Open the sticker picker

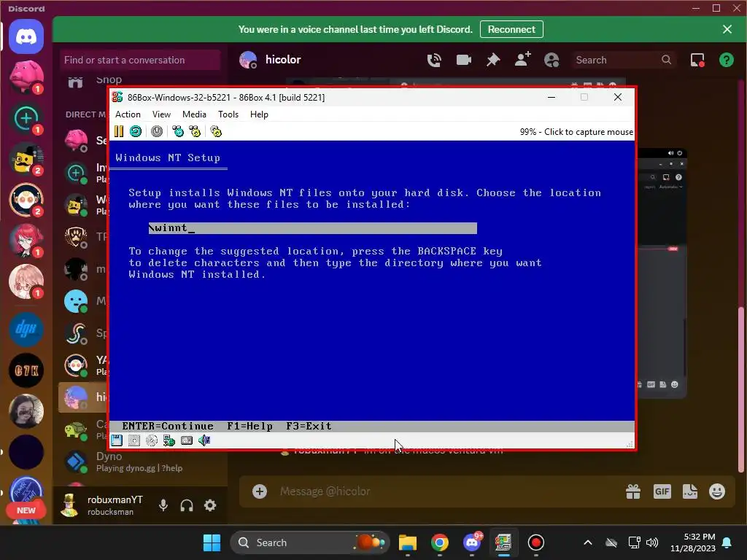(690, 491)
